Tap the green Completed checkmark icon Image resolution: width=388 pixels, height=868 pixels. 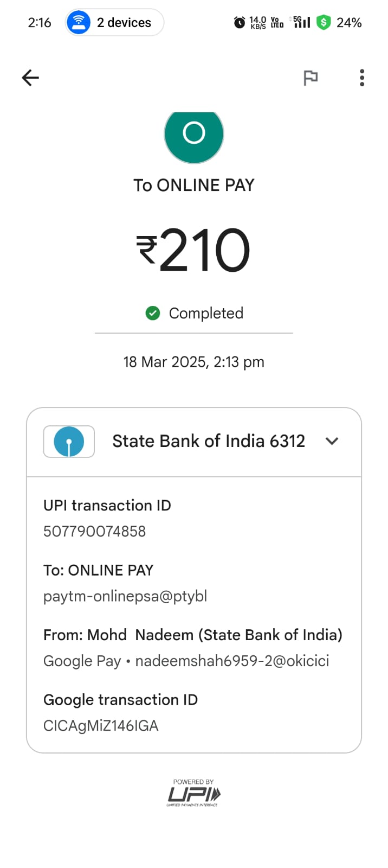pos(153,313)
